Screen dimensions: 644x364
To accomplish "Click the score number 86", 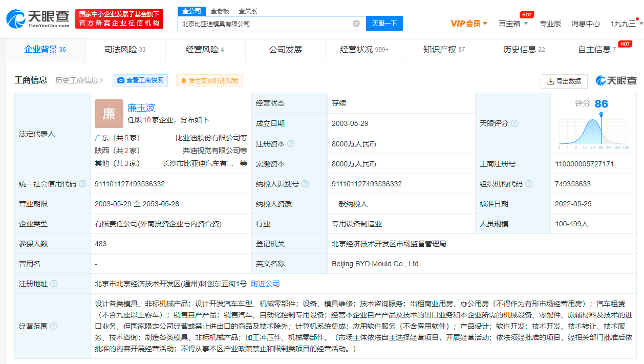I will [602, 104].
